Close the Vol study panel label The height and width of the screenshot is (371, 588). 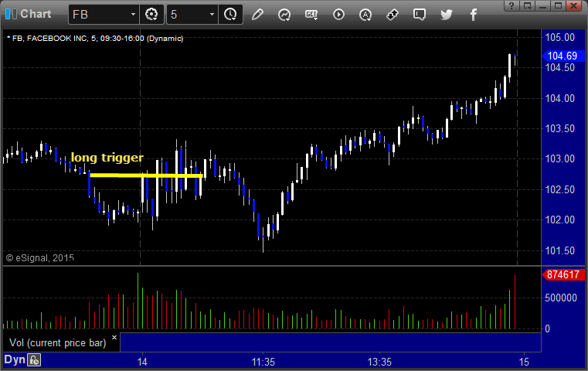(114, 337)
